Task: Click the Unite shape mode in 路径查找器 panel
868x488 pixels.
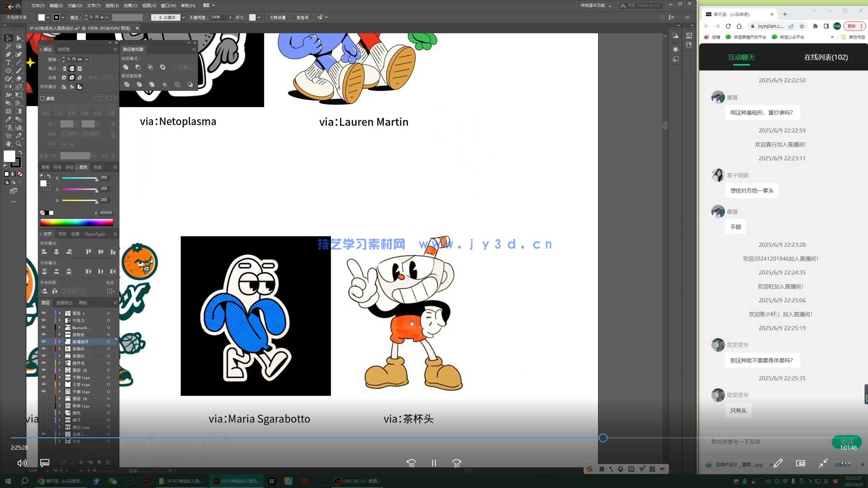Action: [x=126, y=67]
